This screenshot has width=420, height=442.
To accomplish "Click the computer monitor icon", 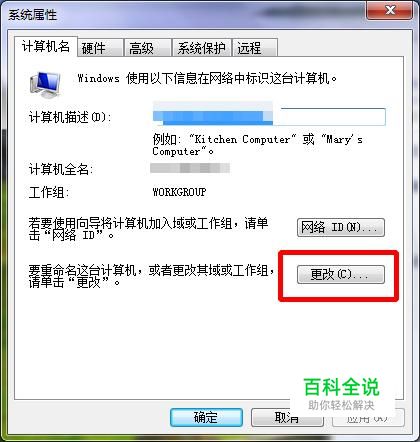I will [46, 84].
